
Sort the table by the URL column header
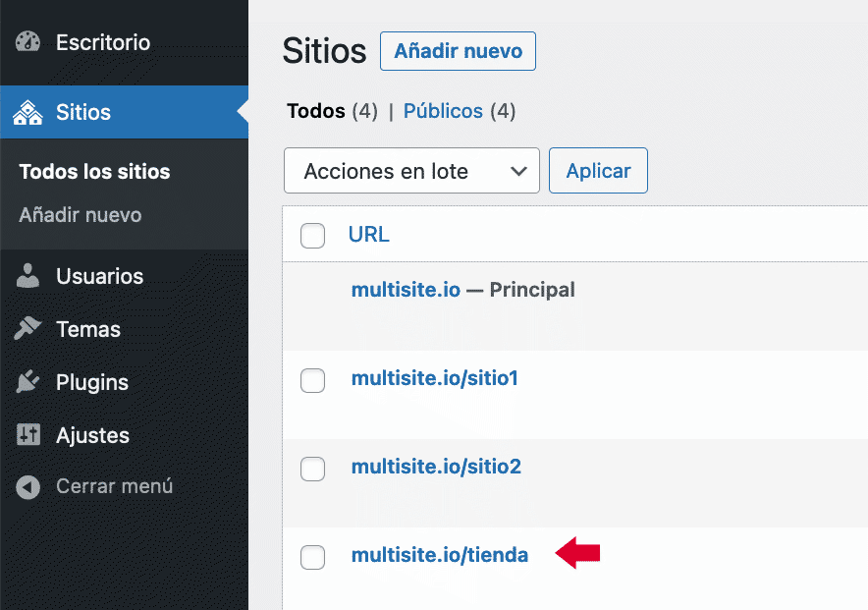click(368, 235)
